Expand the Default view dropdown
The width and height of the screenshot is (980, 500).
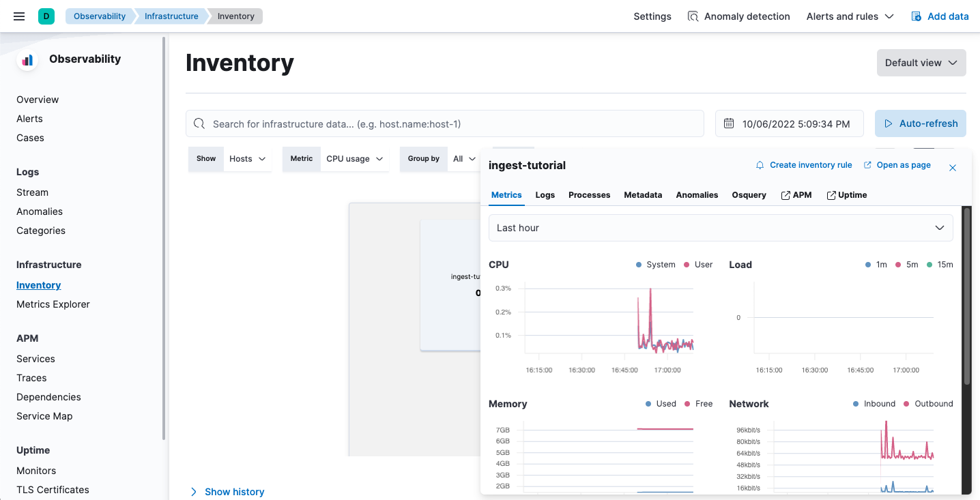click(x=921, y=62)
